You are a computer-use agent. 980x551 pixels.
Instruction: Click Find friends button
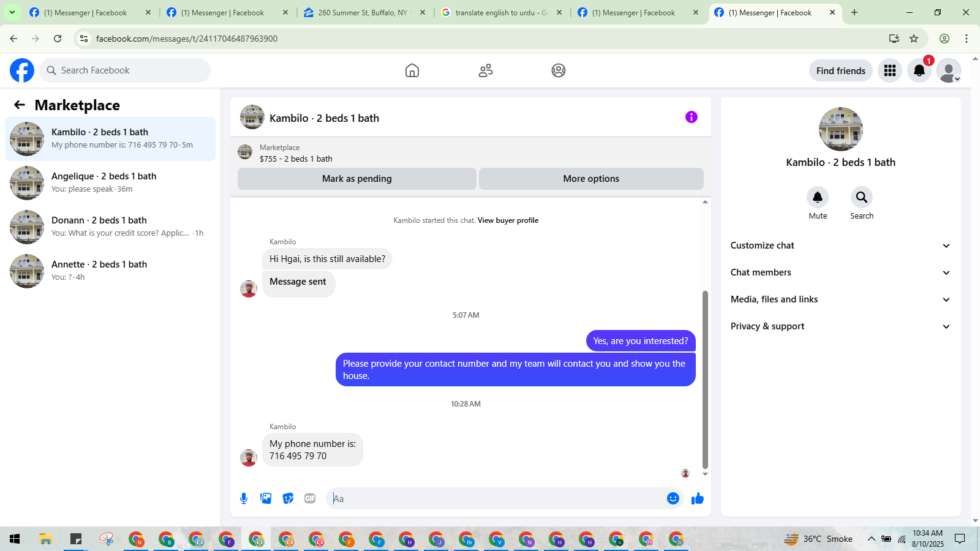(840, 70)
